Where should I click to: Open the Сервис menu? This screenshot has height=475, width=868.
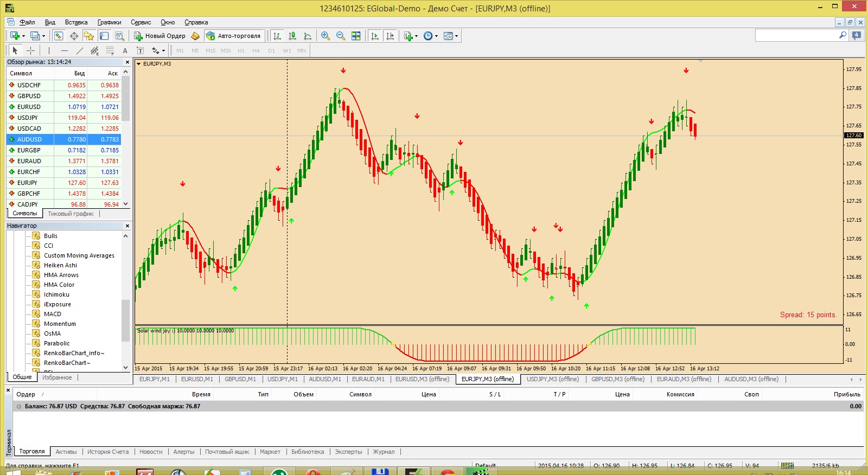tap(141, 22)
